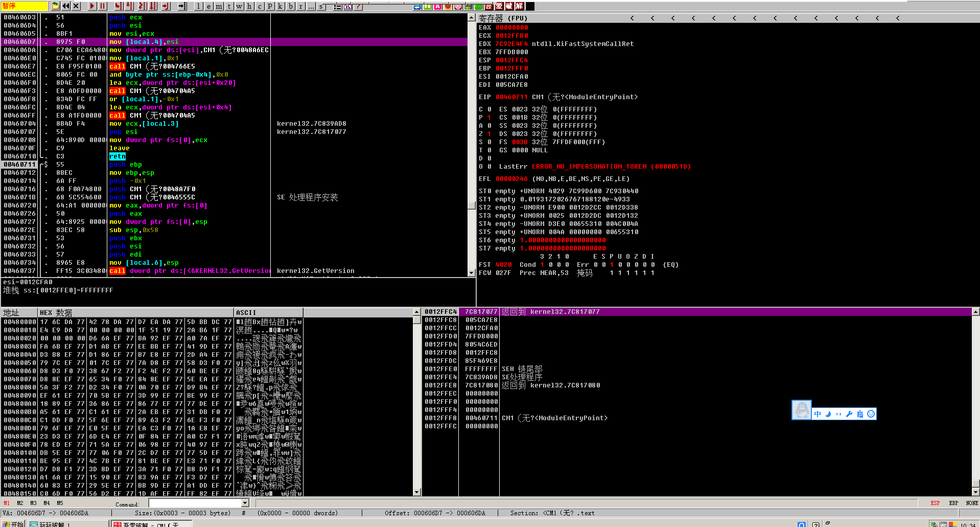Image resolution: width=980 pixels, height=527 pixels.
Task: Open the Memory map with the 'm' button
Action: tap(219, 6)
